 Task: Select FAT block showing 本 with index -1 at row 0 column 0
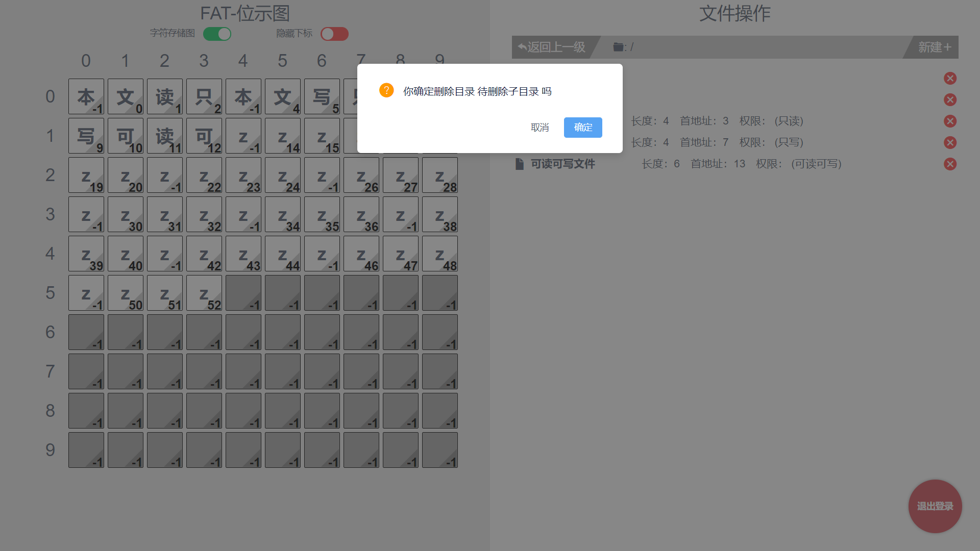point(86,96)
